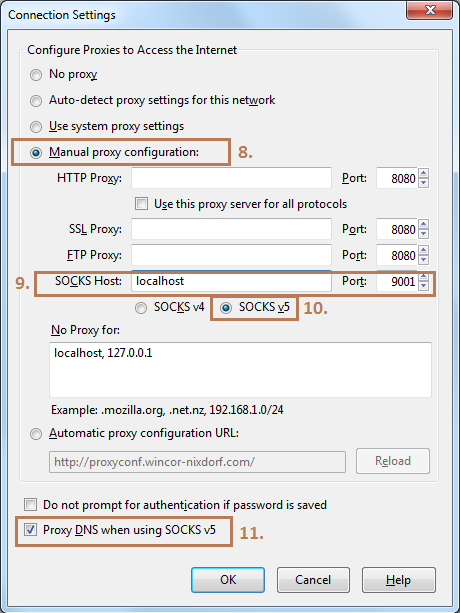Viewport: 460px width, 613px height.
Task: Enable Use this proxy server for all protocols
Action: click(141, 204)
